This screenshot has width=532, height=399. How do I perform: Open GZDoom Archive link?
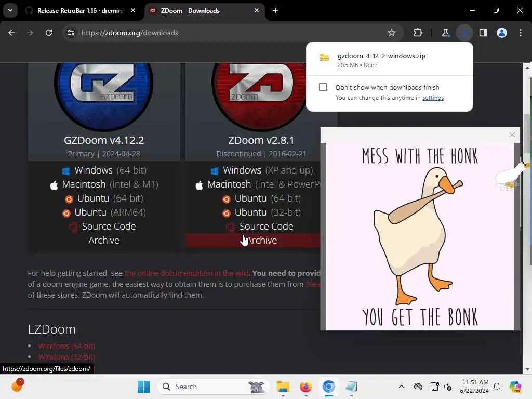click(104, 240)
